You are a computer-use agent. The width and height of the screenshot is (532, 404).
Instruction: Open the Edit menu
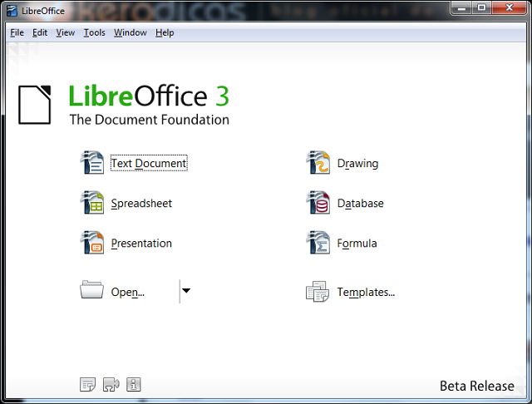click(40, 32)
